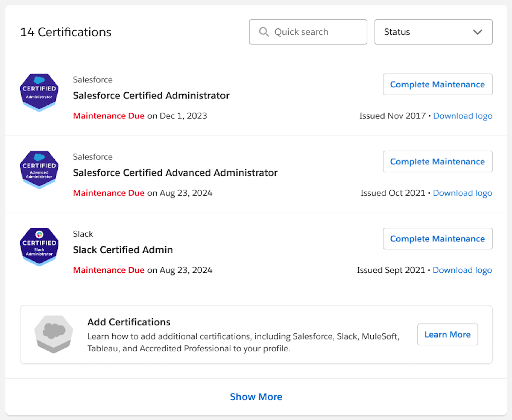This screenshot has height=420, width=512.
Task: Open the Salesforce Certified Administrator title
Action: (x=151, y=96)
